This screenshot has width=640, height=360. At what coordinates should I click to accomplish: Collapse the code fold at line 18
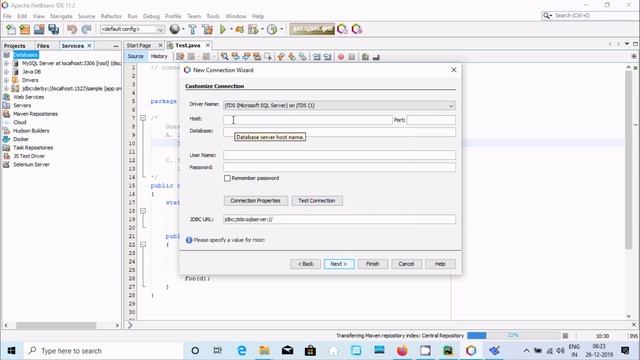tap(143, 211)
